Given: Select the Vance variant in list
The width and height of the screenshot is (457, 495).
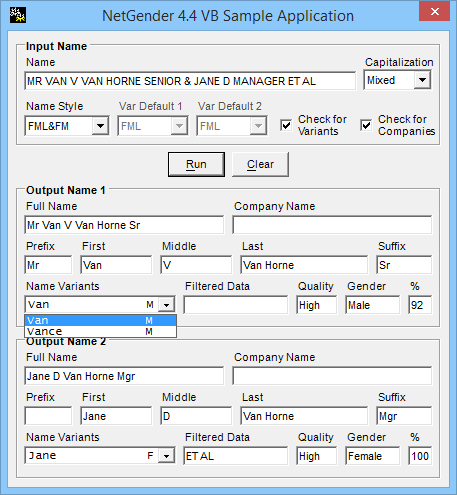Looking at the screenshot, I should click(x=100, y=331).
